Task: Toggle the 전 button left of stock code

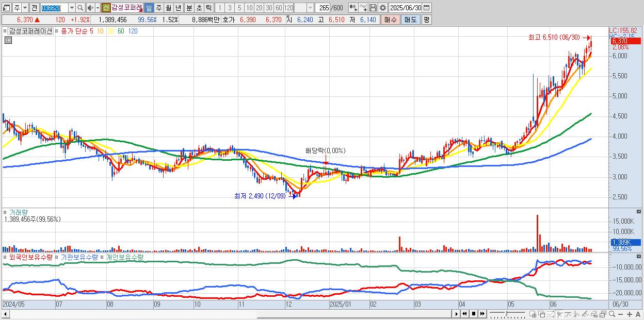Action: 34,8
